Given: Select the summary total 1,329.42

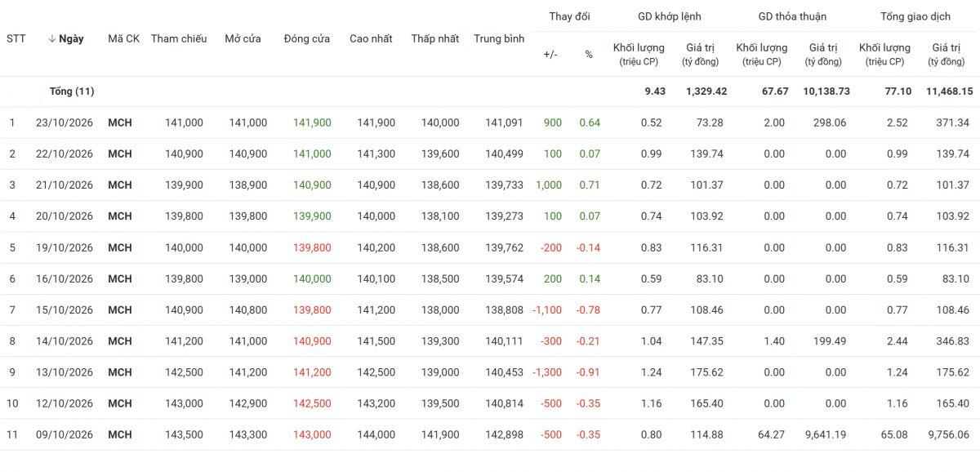Looking at the screenshot, I should [706, 91].
